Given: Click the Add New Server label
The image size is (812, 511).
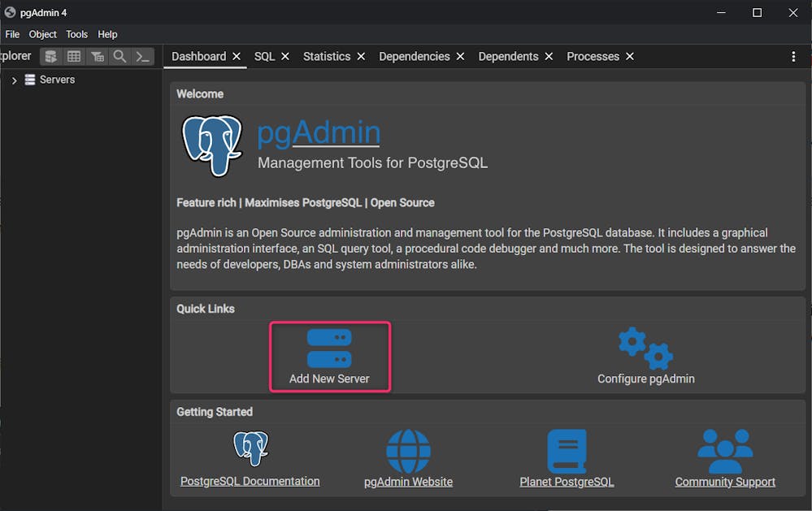Looking at the screenshot, I should point(329,379).
